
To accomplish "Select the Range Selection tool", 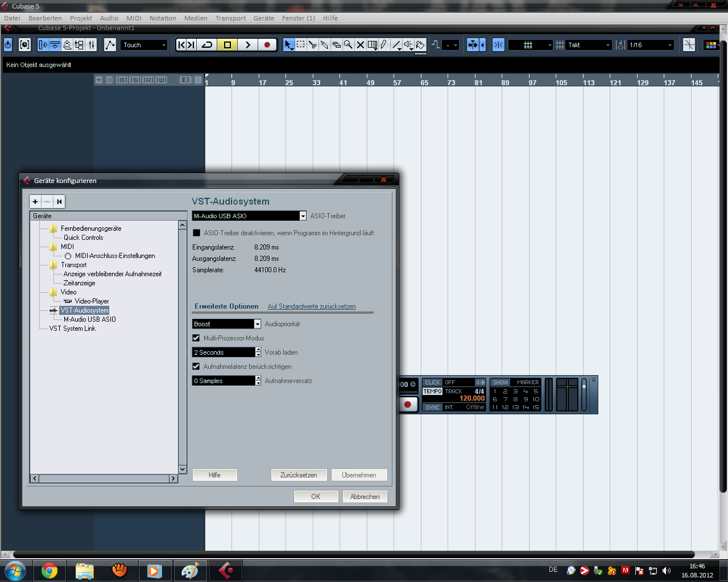I will click(301, 44).
